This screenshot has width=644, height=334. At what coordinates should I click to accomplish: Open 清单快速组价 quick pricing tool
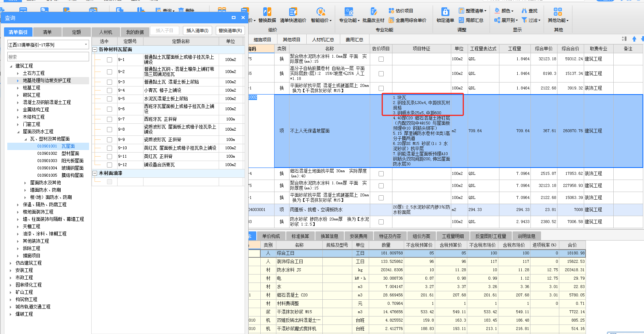pos(293,15)
